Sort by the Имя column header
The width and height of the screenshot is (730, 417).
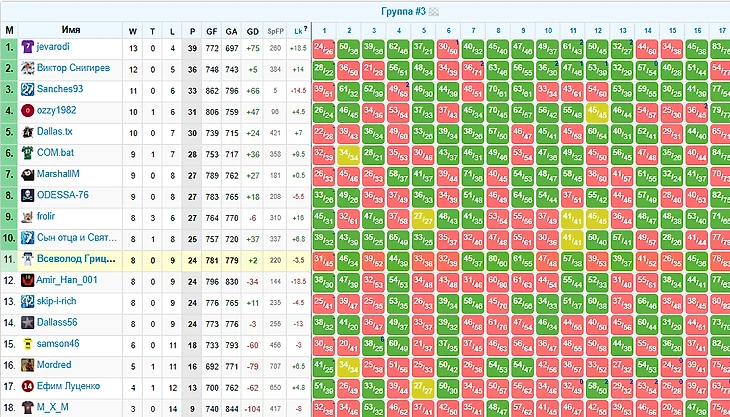(x=71, y=30)
